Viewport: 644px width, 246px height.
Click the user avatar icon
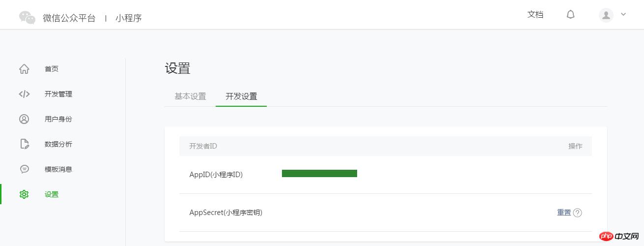tap(606, 15)
